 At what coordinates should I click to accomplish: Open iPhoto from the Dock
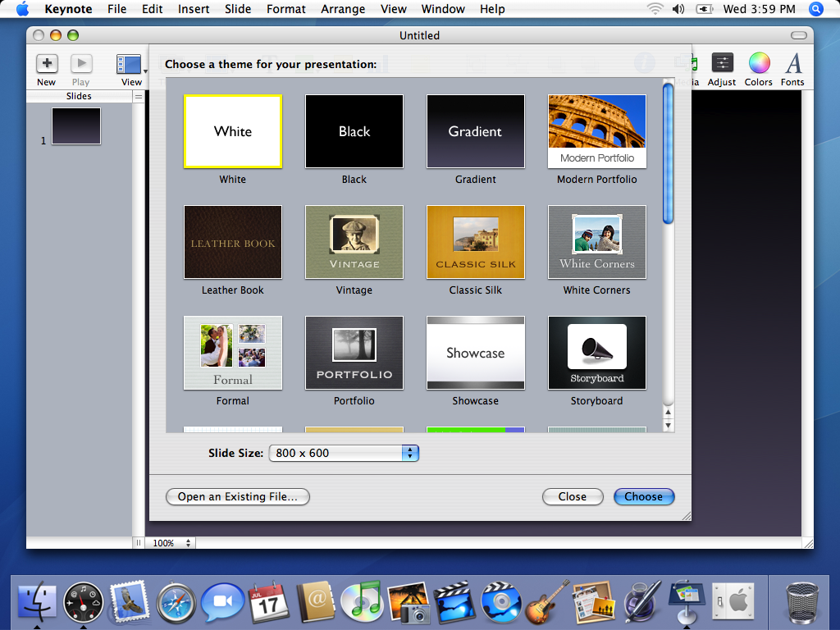pos(409,603)
